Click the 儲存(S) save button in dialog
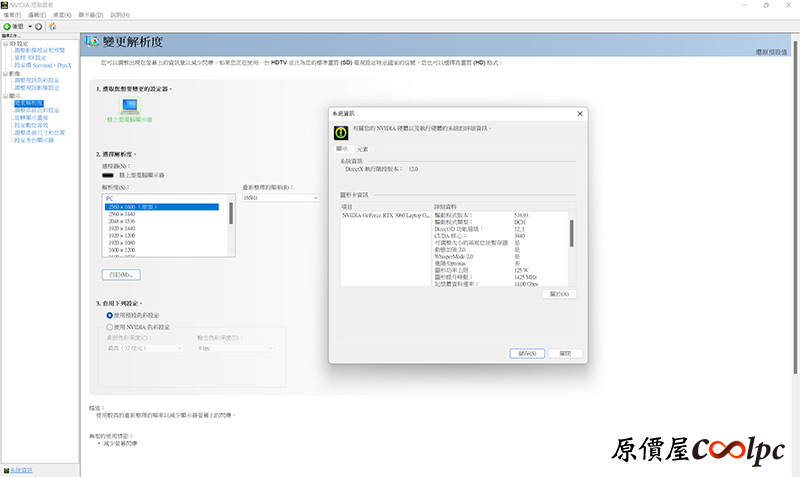This screenshot has width=800, height=477. pos(527,354)
